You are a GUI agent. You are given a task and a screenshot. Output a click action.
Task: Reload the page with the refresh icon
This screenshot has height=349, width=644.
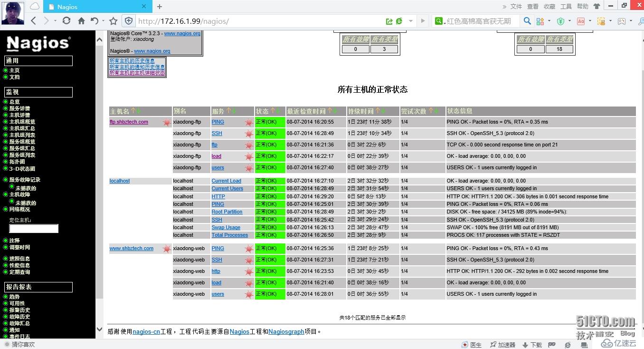point(66,21)
